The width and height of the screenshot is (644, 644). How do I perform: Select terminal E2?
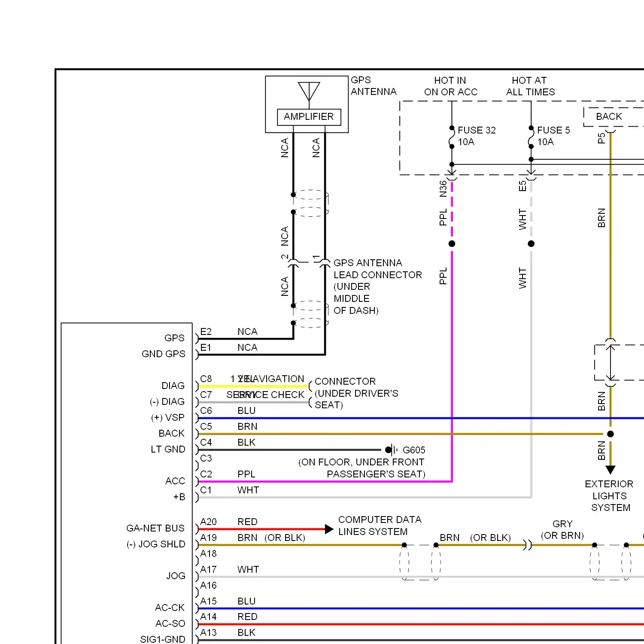pyautogui.click(x=206, y=331)
